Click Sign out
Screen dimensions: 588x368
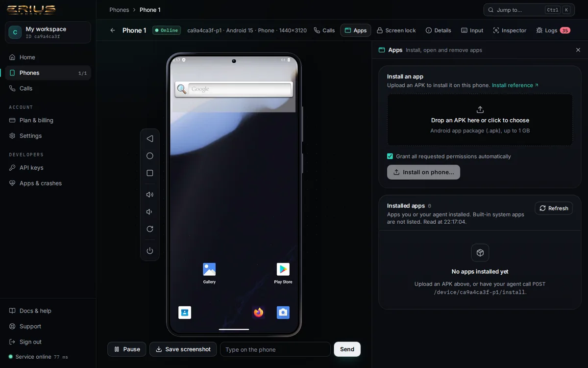[48, 342]
